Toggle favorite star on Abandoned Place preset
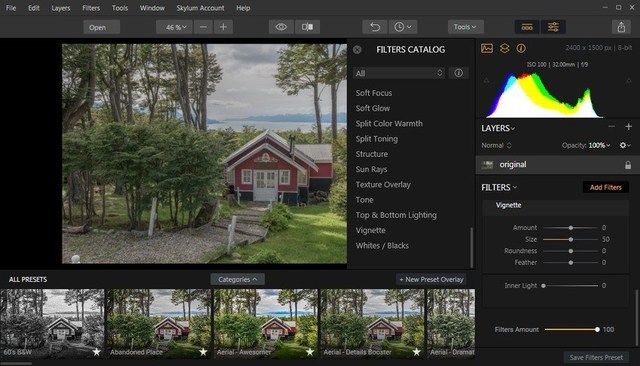Image resolution: width=640 pixels, height=366 pixels. pyautogui.click(x=203, y=352)
